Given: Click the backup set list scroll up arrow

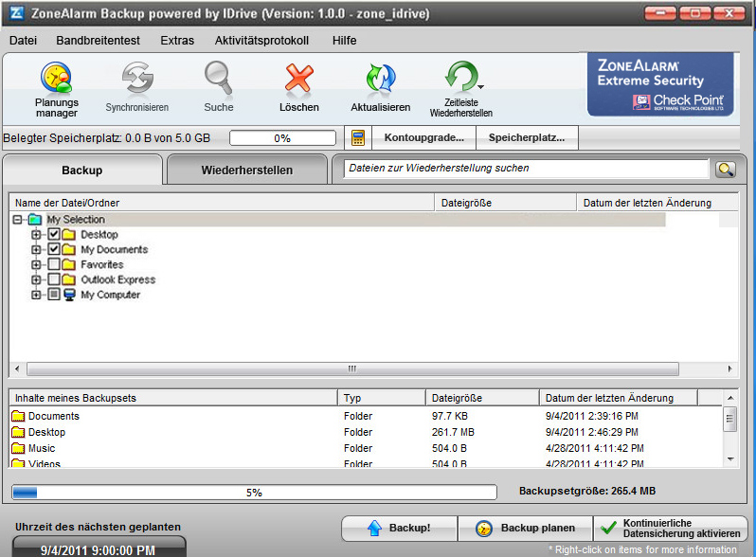Looking at the screenshot, I should coord(730,398).
